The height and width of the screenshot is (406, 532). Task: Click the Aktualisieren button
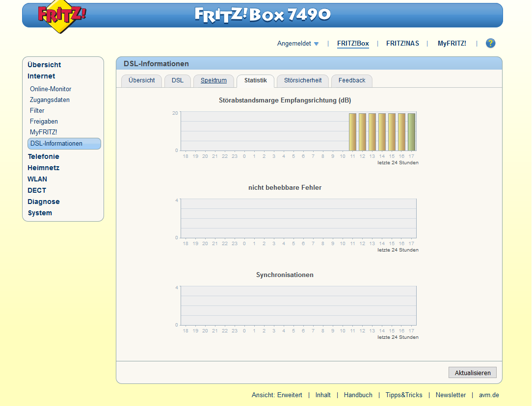click(x=472, y=373)
